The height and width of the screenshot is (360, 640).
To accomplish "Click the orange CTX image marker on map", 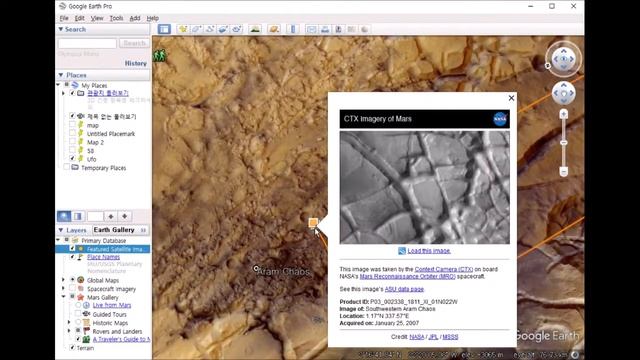I will pyautogui.click(x=313, y=222).
